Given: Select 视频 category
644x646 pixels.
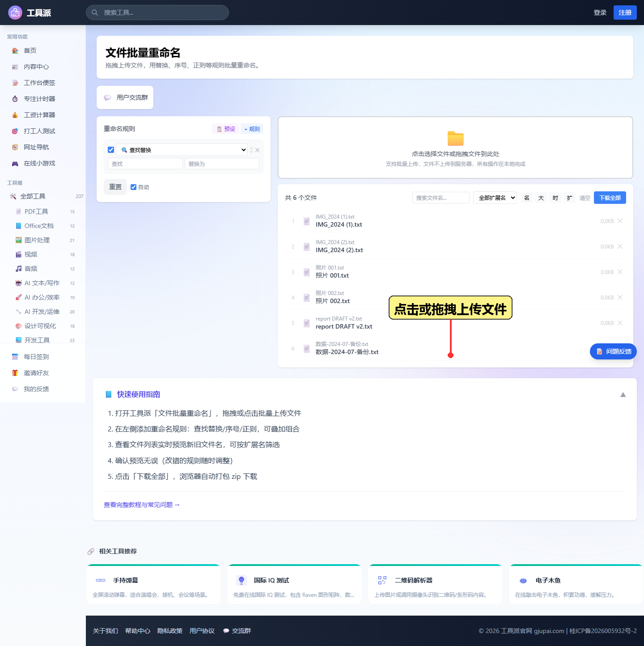Looking at the screenshot, I should click(45, 254).
